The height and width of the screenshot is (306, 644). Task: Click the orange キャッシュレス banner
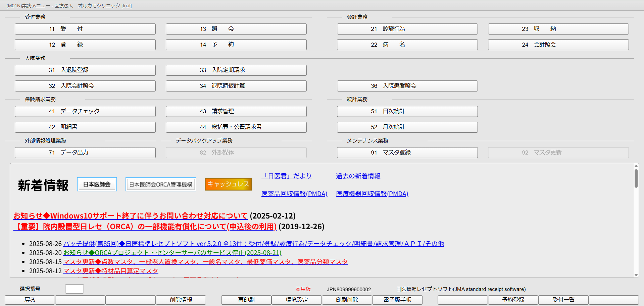[x=228, y=184]
